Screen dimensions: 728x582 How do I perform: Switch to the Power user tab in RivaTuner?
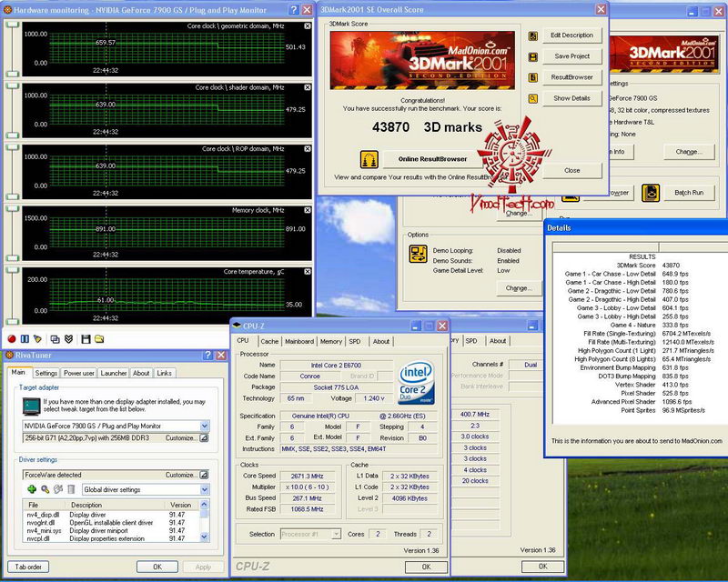click(x=78, y=373)
